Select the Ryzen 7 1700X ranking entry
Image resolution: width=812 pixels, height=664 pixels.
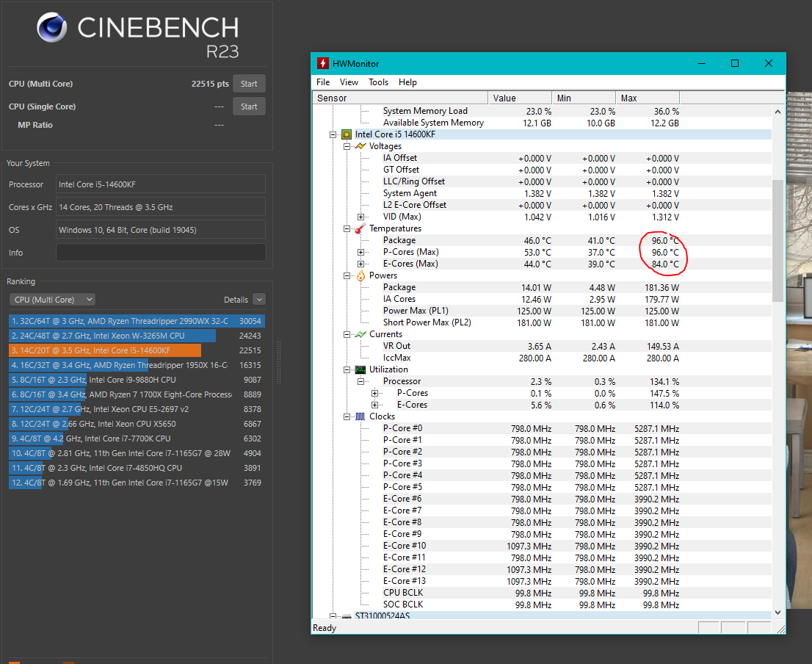click(x=137, y=394)
